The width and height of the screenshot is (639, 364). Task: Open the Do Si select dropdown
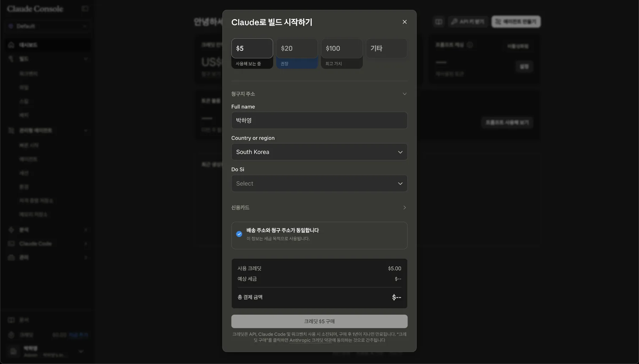[x=319, y=183]
